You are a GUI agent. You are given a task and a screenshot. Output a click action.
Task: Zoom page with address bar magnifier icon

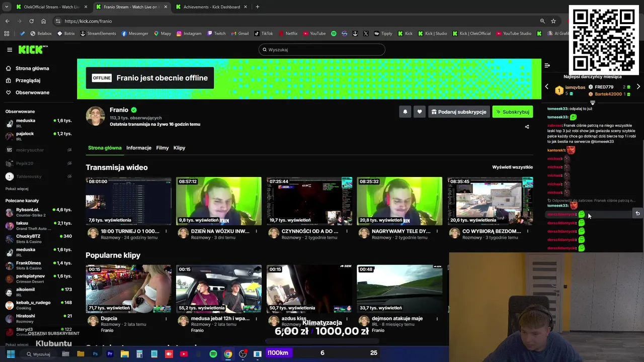[x=542, y=21]
